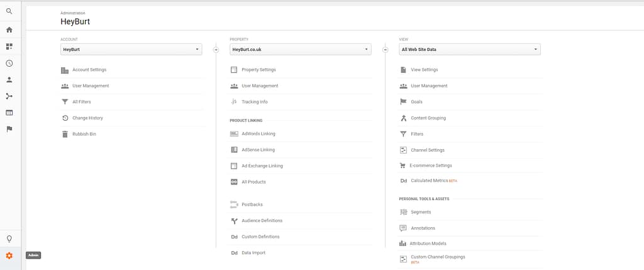Open the Conversions flag icon in sidebar

9,129
